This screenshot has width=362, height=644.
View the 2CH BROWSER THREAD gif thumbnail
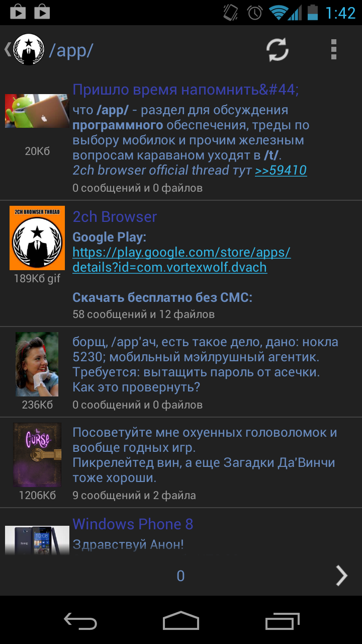click(37, 238)
